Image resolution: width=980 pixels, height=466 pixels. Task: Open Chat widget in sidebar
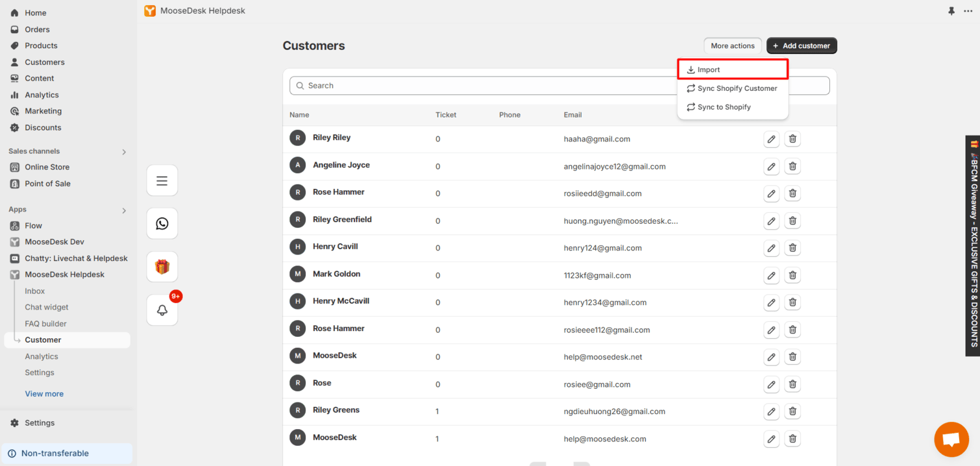point(47,308)
